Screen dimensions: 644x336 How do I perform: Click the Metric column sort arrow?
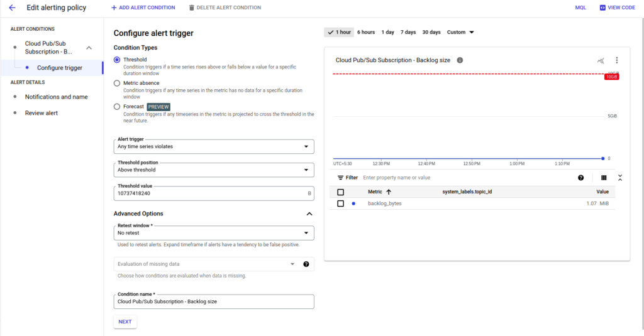click(x=389, y=192)
